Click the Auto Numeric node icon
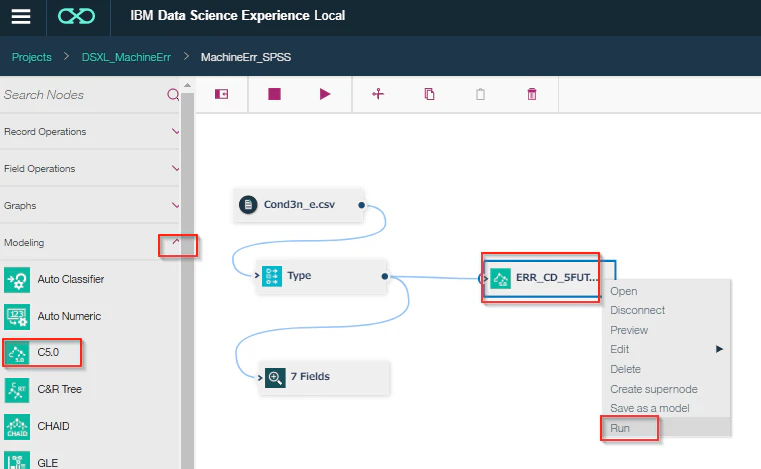The height and width of the screenshot is (469, 761). pos(17,317)
